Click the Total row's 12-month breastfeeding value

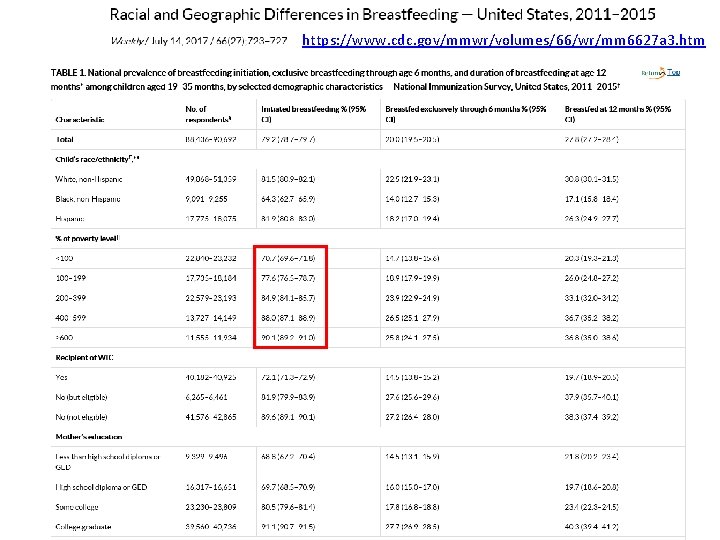click(591, 139)
